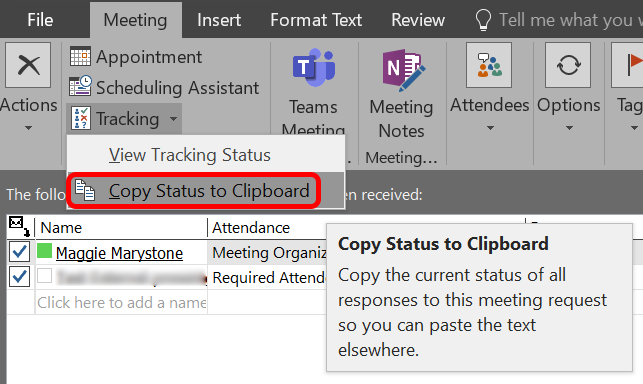Click the Options recurrence icon
643x384 pixels.
coord(568,65)
